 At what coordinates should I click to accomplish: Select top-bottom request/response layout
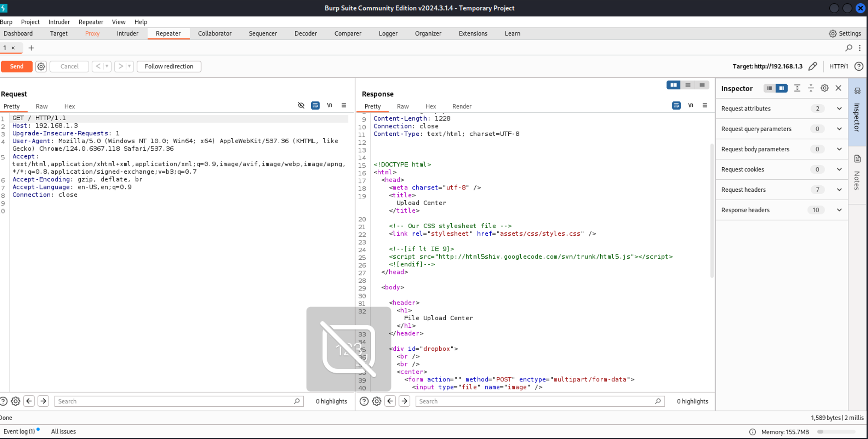(x=688, y=85)
